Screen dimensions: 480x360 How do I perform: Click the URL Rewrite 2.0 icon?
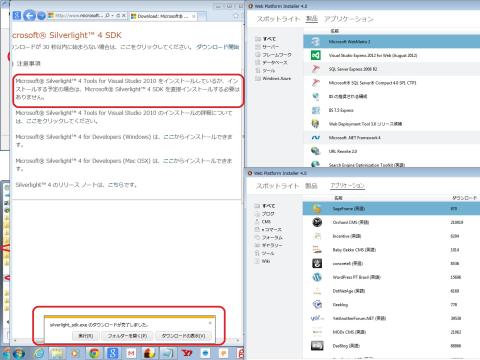[316, 151]
